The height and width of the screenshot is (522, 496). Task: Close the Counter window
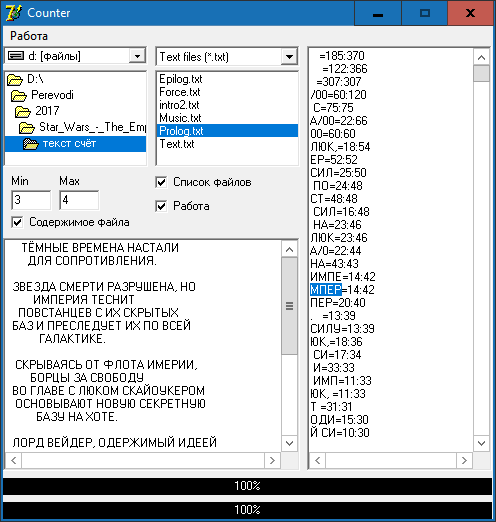(x=470, y=13)
